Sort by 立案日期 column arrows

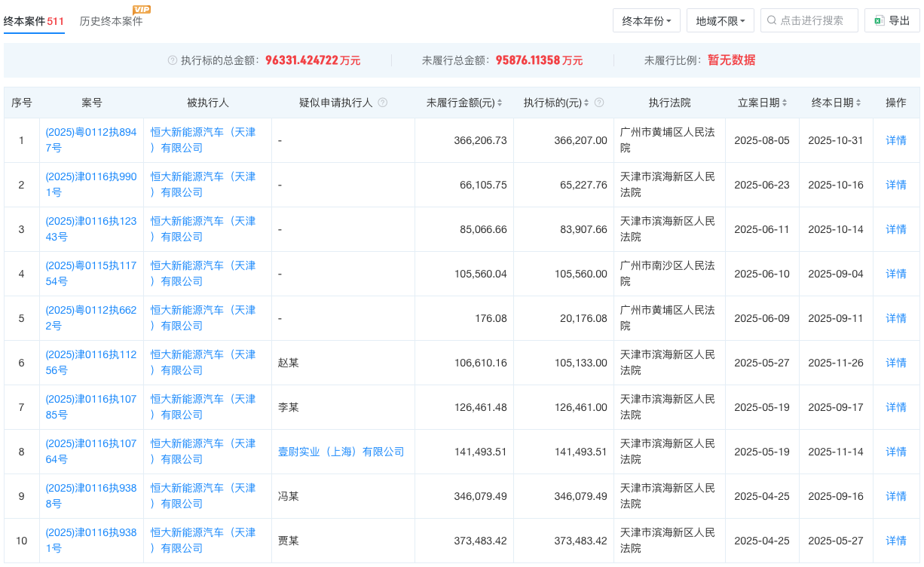[x=785, y=103]
